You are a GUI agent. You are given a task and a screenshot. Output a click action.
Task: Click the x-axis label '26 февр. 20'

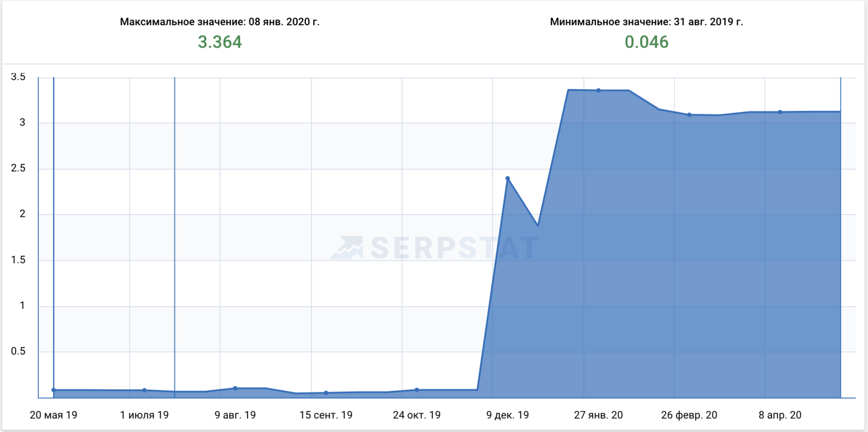click(689, 415)
